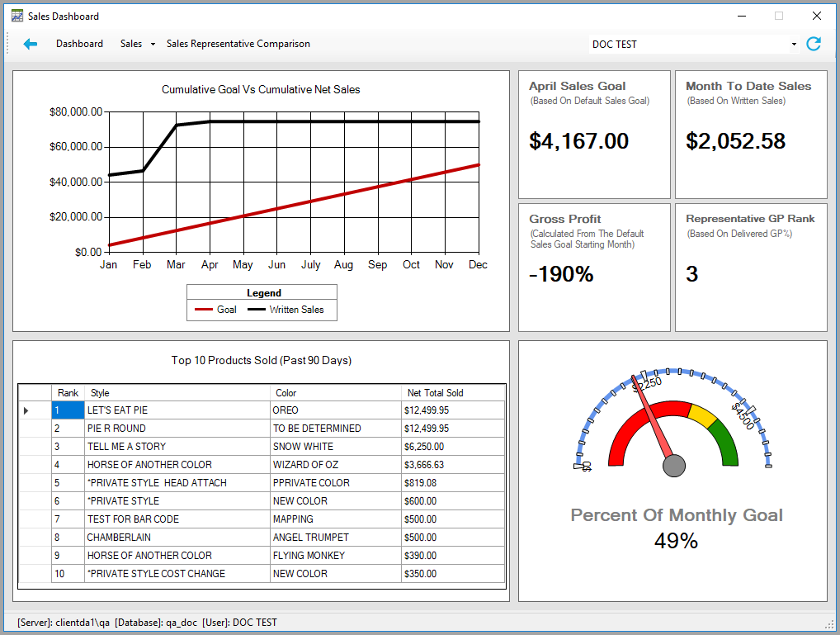Click the gauge needle hub
Screen dimensions: 840x635
click(674, 466)
